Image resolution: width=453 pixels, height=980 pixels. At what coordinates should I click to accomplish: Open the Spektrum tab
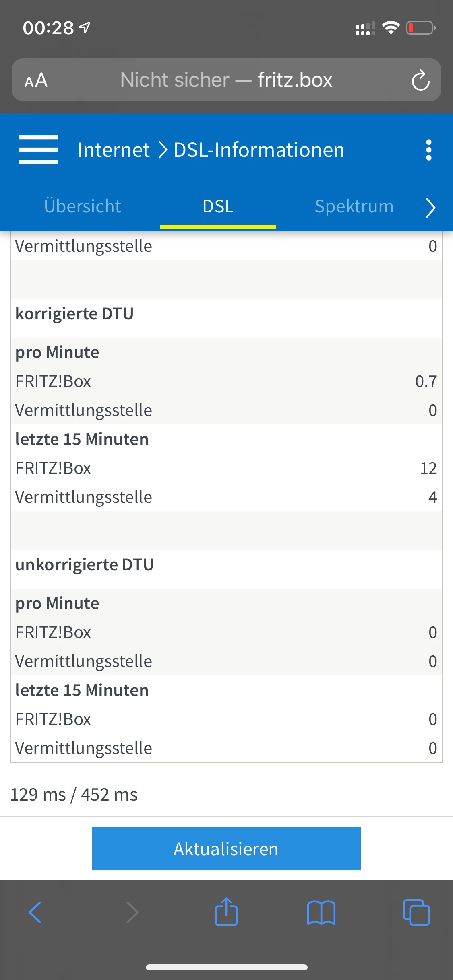(x=354, y=206)
